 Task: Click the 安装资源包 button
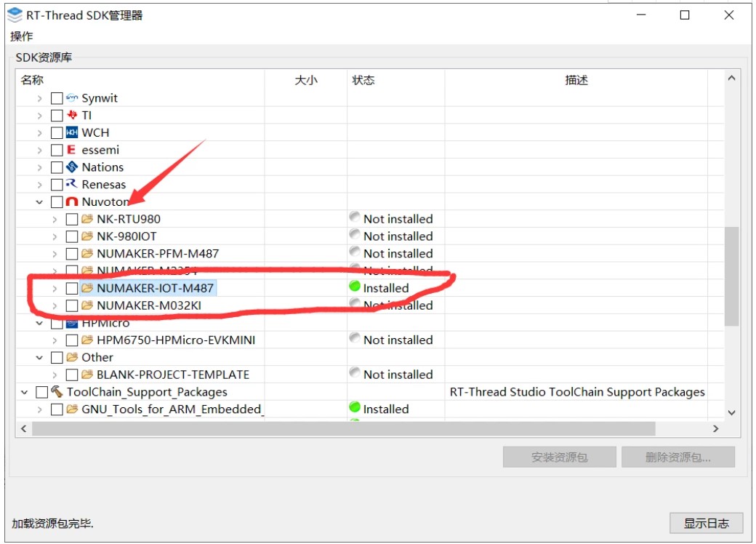click(559, 457)
